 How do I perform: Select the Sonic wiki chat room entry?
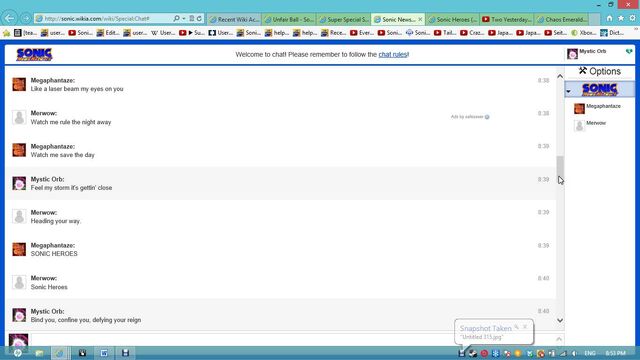pyautogui.click(x=600, y=89)
